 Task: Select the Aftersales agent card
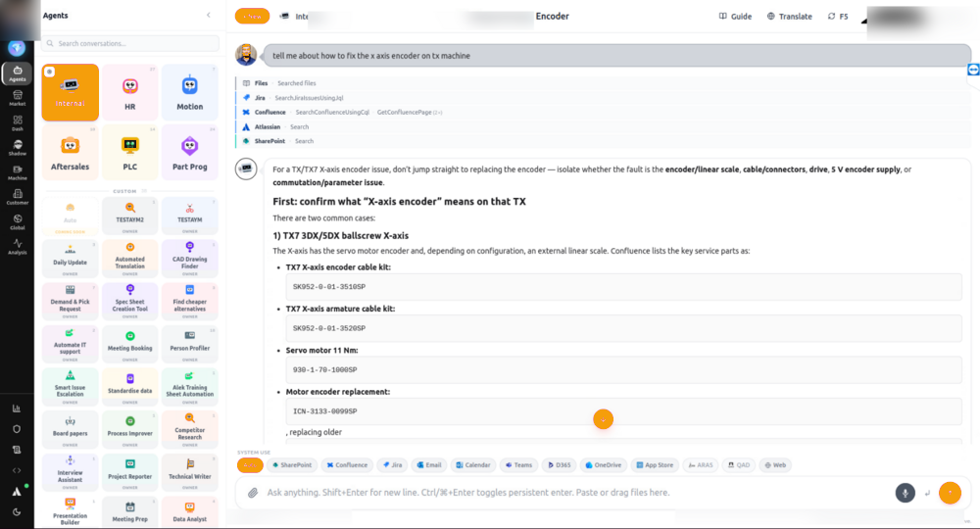click(70, 153)
